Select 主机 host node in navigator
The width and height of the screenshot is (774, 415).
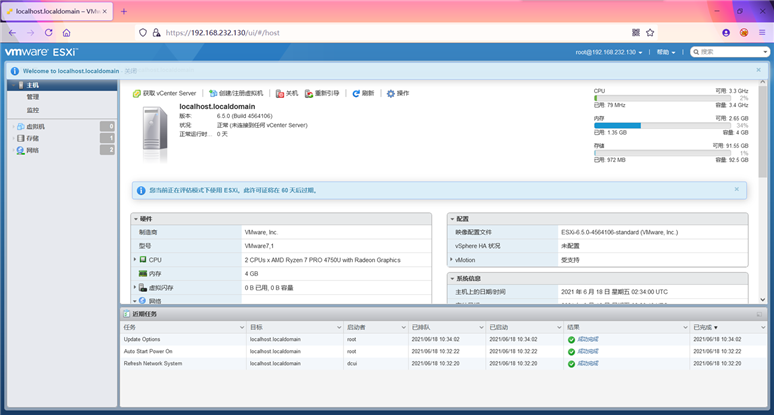(62, 85)
